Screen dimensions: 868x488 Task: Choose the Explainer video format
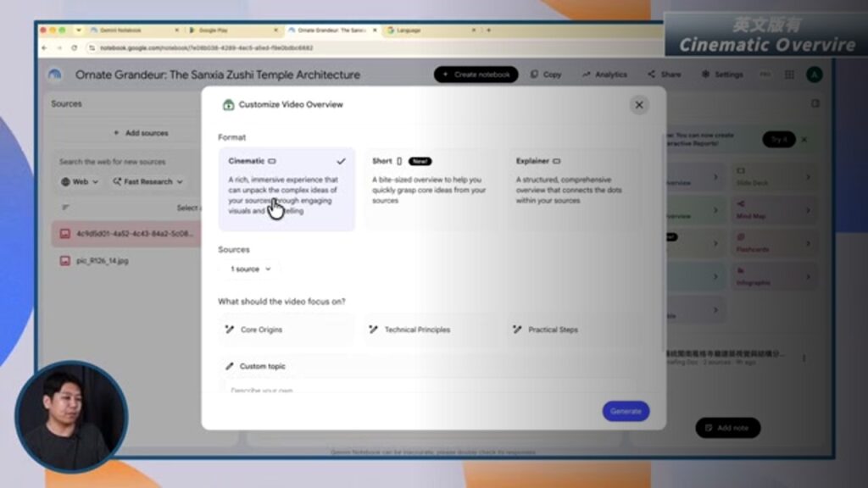575,189
